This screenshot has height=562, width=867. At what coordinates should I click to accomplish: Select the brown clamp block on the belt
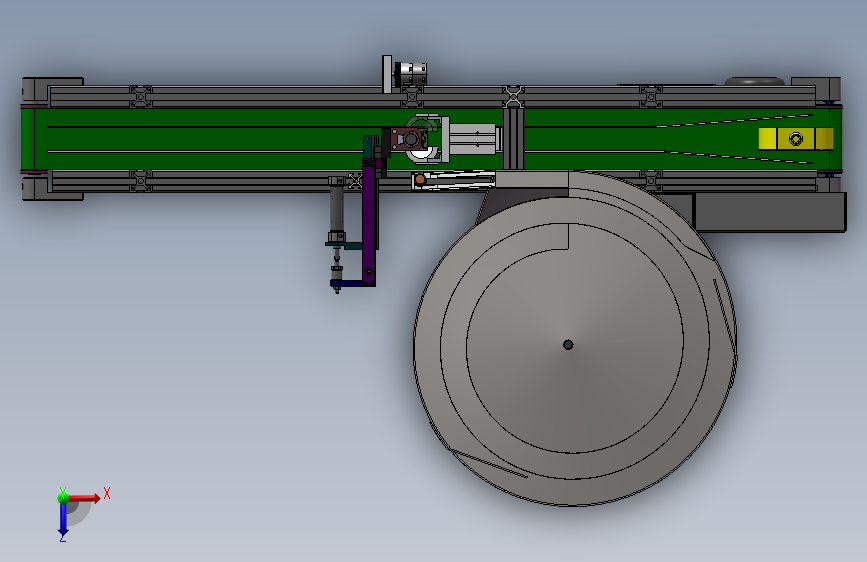(x=409, y=139)
